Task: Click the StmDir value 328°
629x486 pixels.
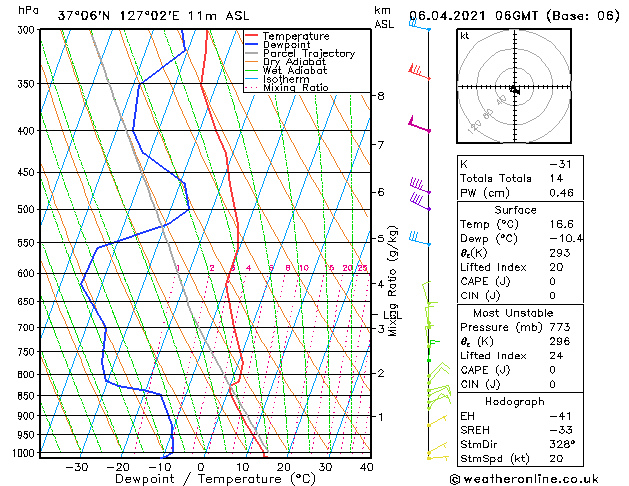Action: [x=562, y=444]
